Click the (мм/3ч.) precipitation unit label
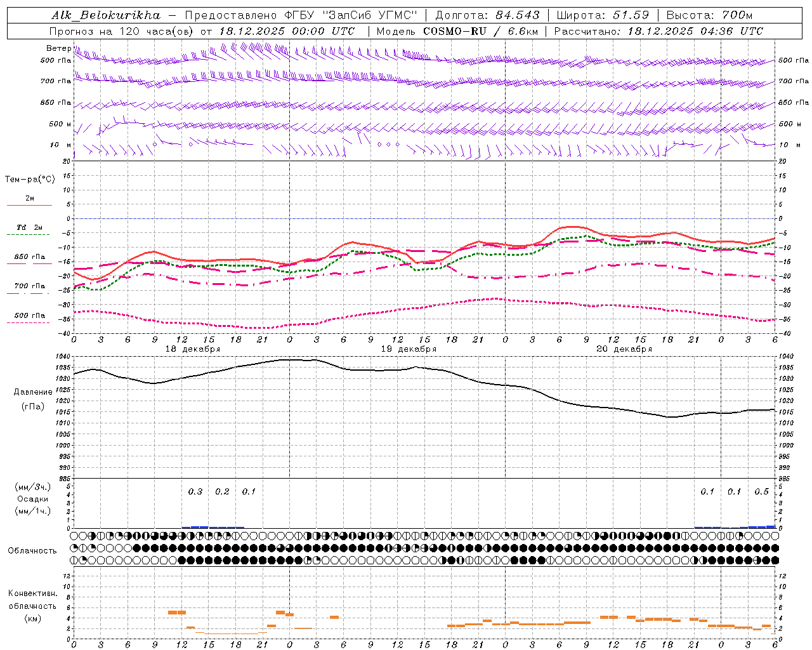Image resolution: width=812 pixels, height=650 pixels. 33,487
